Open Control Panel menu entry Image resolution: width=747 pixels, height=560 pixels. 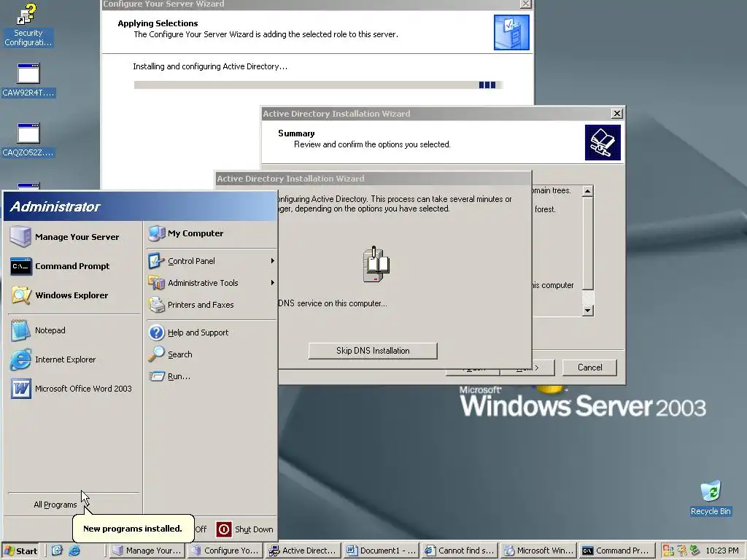(x=211, y=261)
